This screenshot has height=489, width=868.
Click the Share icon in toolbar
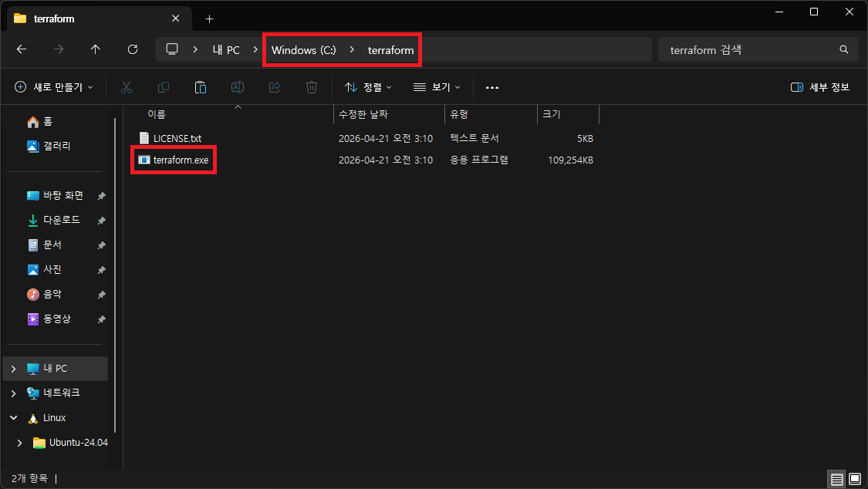(x=275, y=87)
